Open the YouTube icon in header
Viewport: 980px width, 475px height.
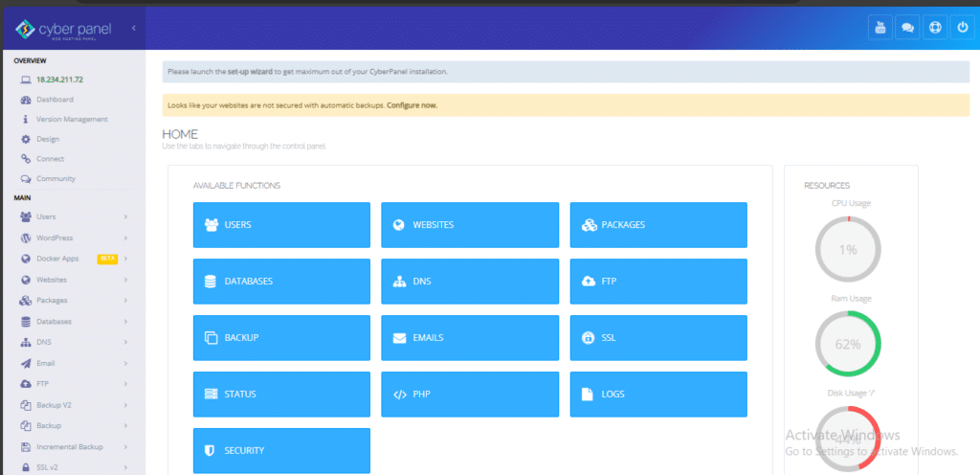pyautogui.click(x=880, y=28)
